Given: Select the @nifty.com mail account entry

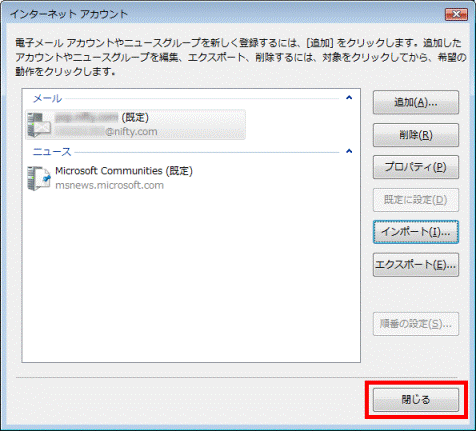Looking at the screenshot, I should 135,125.
